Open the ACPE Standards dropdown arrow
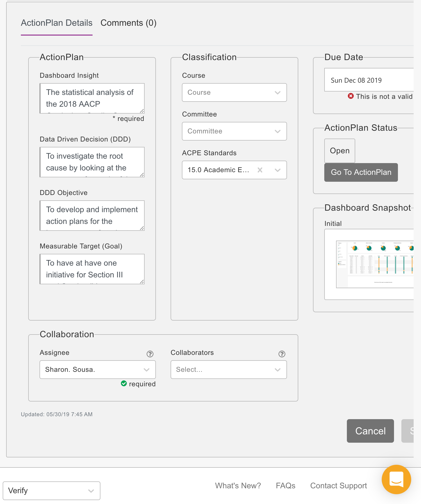 pyautogui.click(x=277, y=170)
